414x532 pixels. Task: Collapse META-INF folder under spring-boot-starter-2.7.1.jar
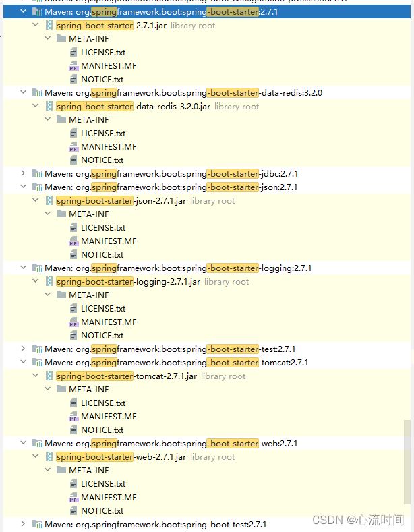[x=47, y=38]
